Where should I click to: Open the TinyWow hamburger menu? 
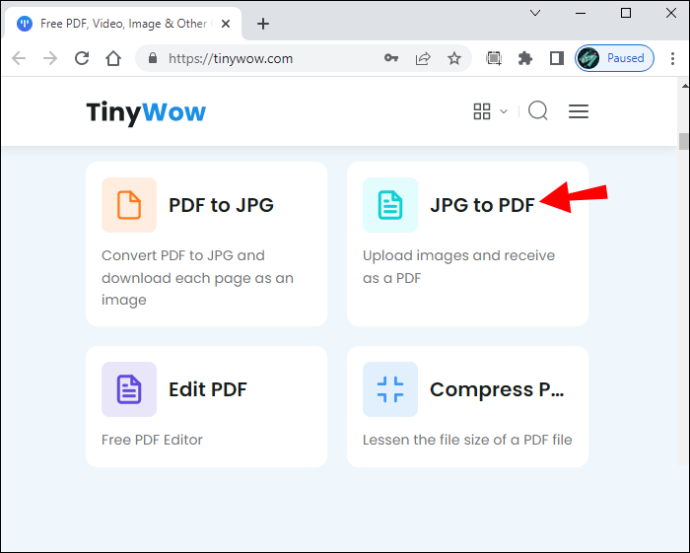coord(578,111)
